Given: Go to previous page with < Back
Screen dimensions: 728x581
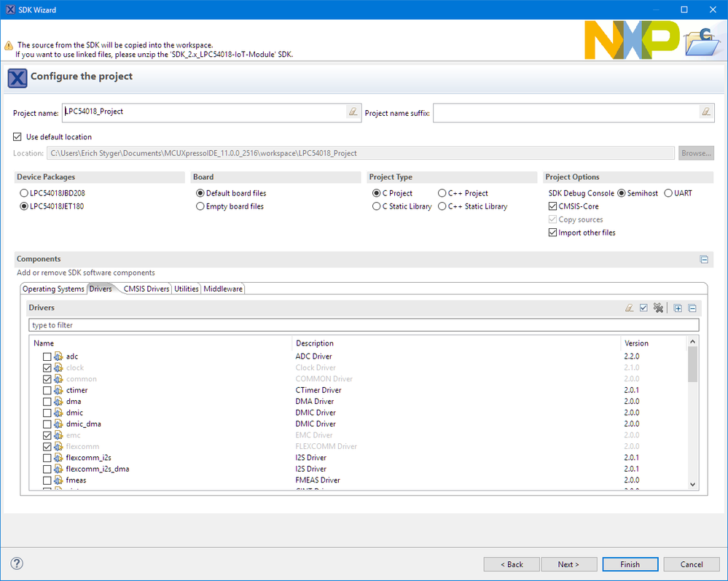Looking at the screenshot, I should (x=512, y=564).
